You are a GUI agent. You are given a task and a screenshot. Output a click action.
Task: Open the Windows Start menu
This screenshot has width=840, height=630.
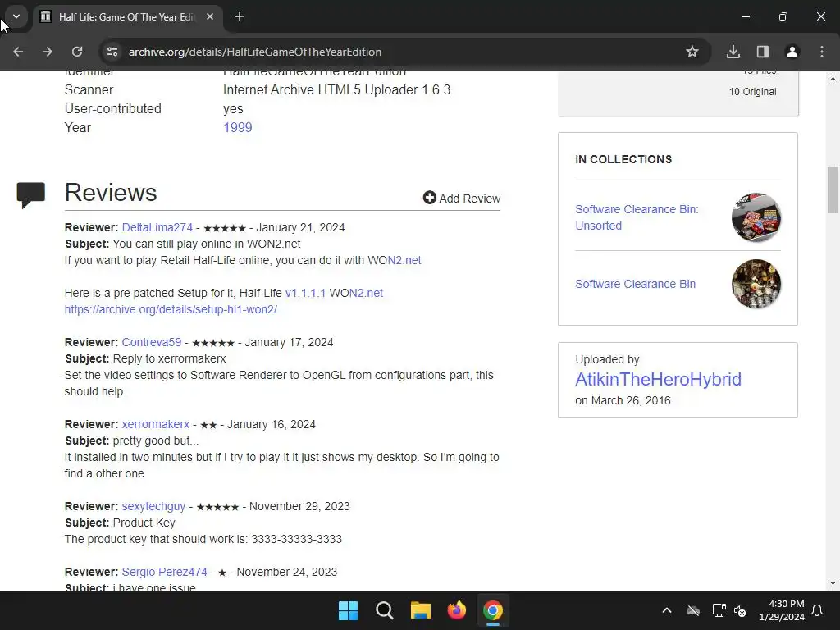(348, 610)
